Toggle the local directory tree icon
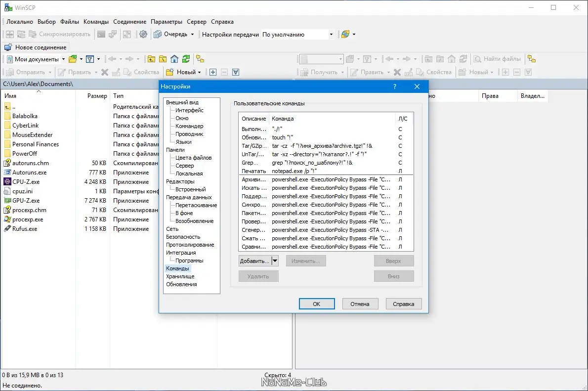 point(200,59)
